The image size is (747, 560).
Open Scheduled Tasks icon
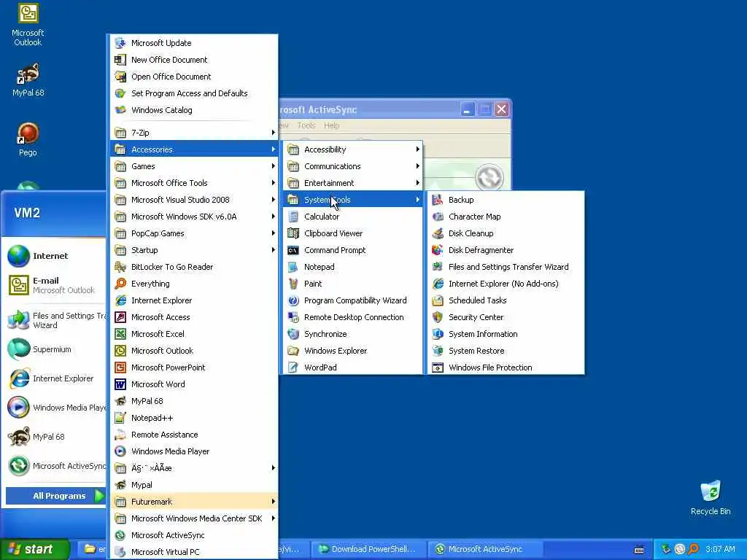coord(438,300)
